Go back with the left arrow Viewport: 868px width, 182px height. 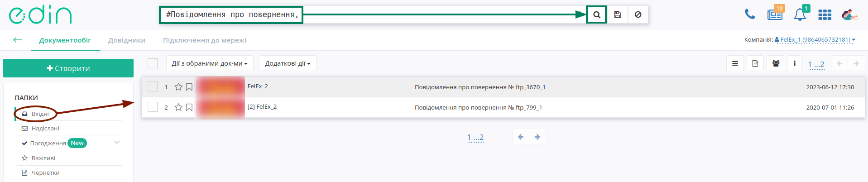pos(18,40)
